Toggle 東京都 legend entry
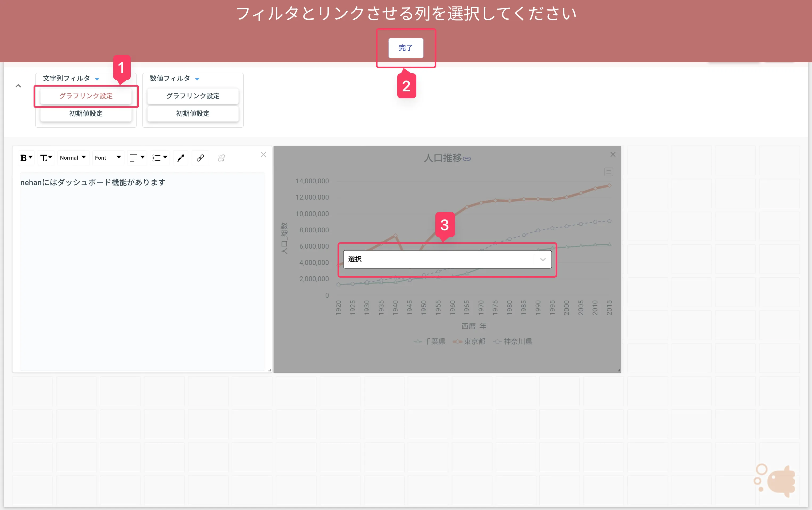Image resolution: width=812 pixels, height=510 pixels. pyautogui.click(x=469, y=341)
